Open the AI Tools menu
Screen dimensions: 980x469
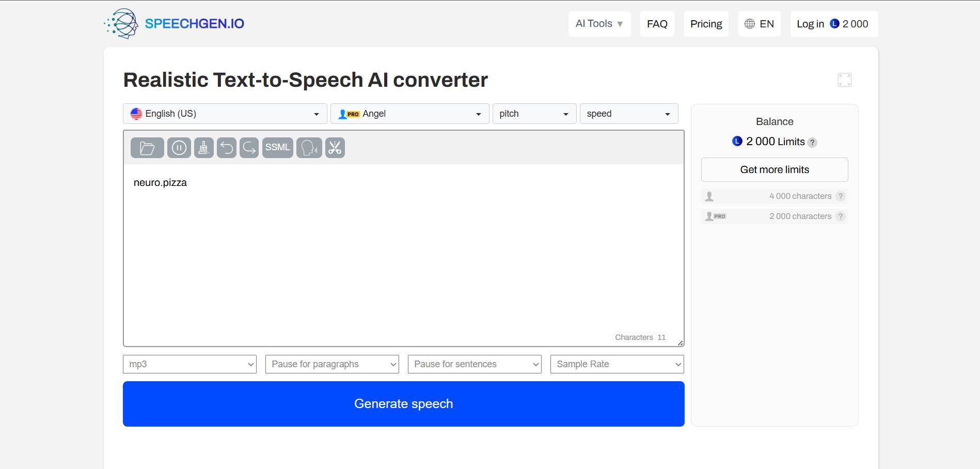click(599, 24)
